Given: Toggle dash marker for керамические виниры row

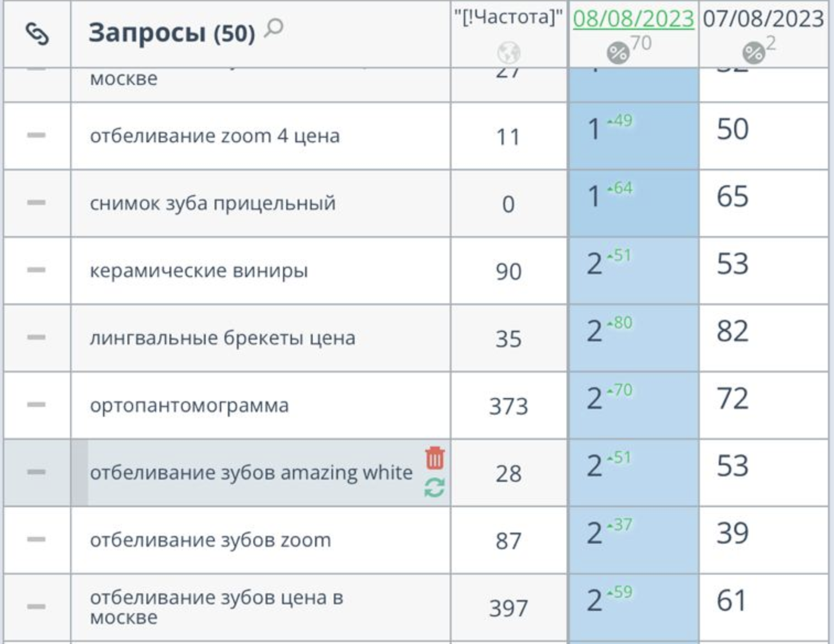Looking at the screenshot, I should tap(36, 270).
